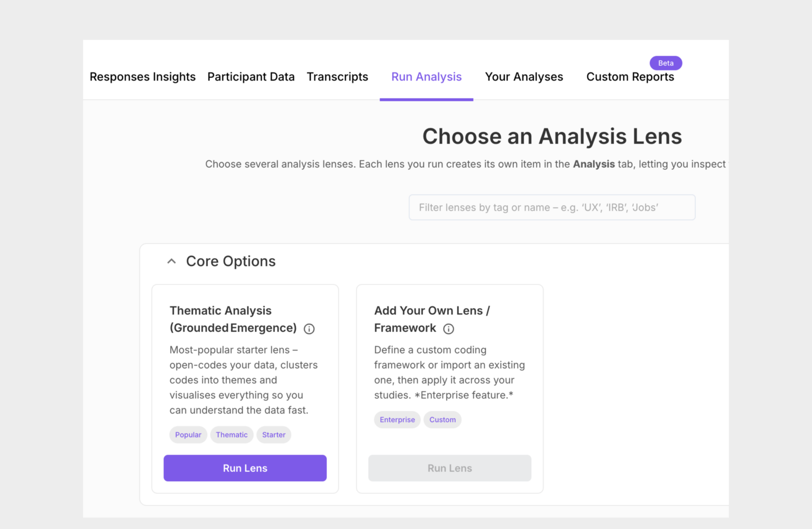812x529 pixels.
Task: Open the Responses Insights tab
Action: [143, 77]
